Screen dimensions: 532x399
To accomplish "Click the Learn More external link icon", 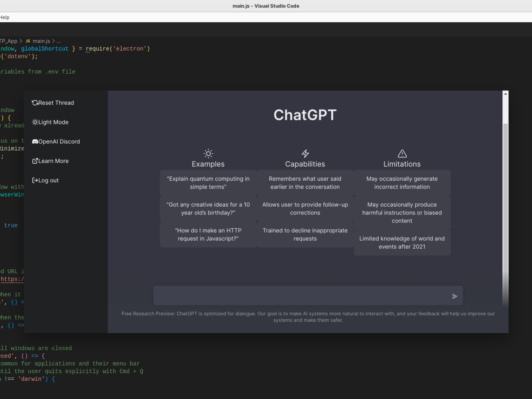I will click(35, 161).
